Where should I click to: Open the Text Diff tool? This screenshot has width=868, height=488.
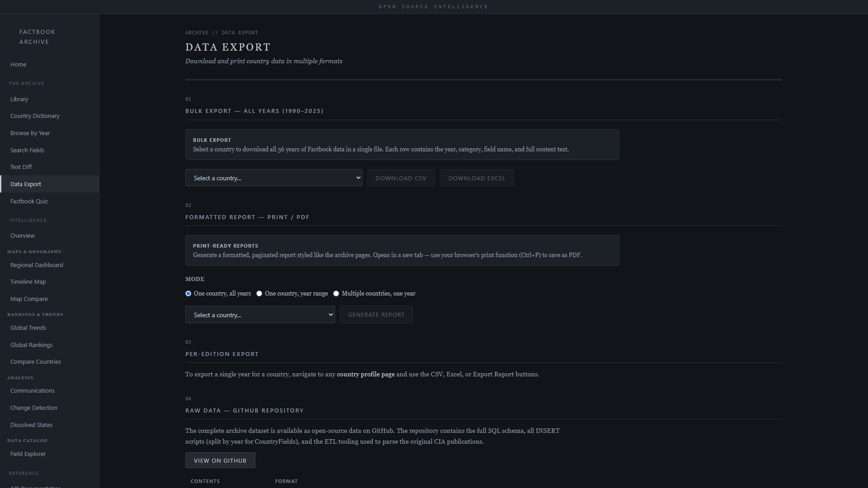(x=21, y=167)
